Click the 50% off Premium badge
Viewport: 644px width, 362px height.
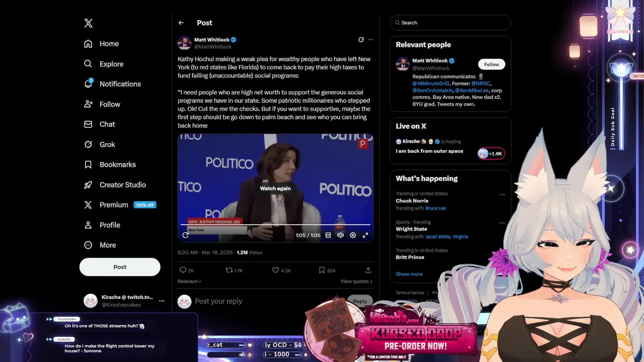coord(145,205)
